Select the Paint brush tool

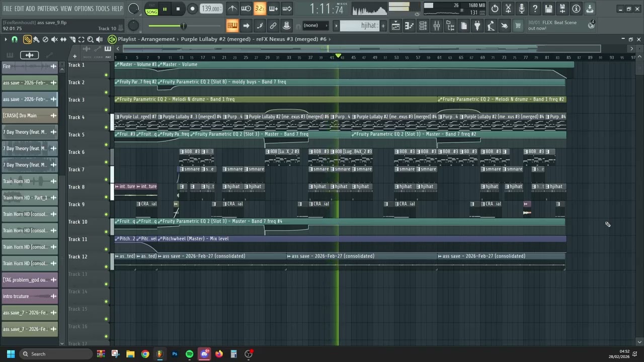(36, 39)
